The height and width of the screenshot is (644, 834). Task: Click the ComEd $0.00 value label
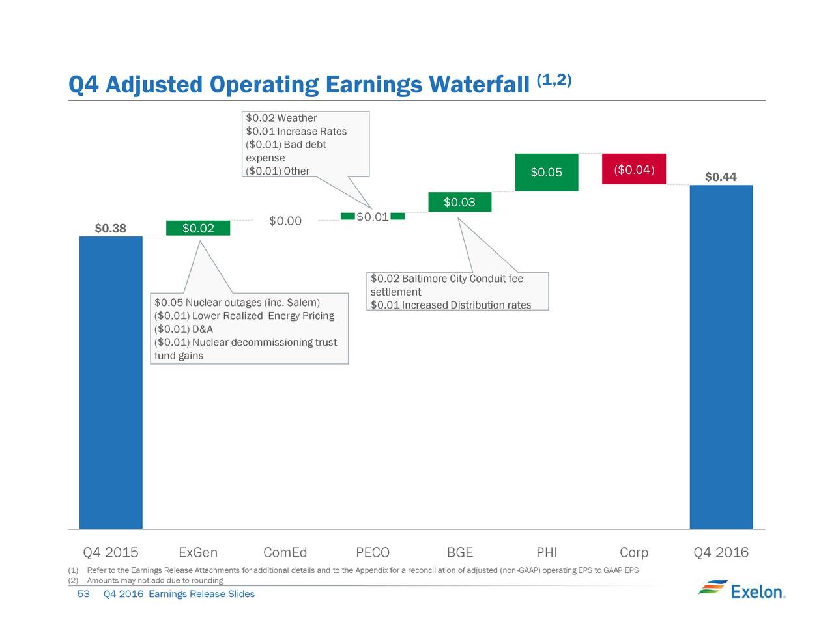[x=285, y=221]
